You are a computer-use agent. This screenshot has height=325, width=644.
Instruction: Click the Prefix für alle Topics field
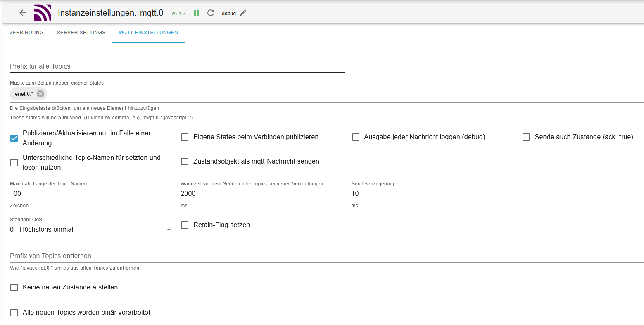(x=177, y=66)
